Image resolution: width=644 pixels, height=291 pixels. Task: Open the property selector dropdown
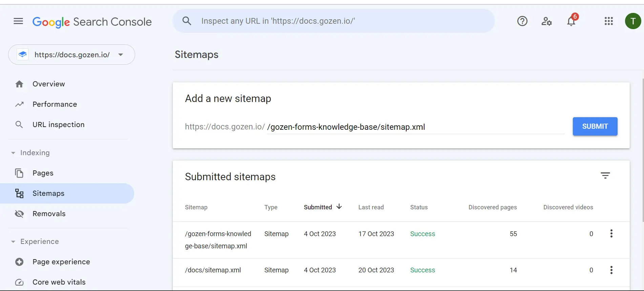[71, 55]
